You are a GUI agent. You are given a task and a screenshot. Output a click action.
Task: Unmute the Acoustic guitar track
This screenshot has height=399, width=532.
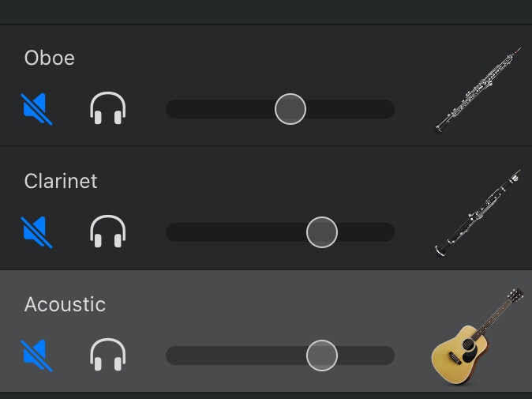click(x=37, y=356)
